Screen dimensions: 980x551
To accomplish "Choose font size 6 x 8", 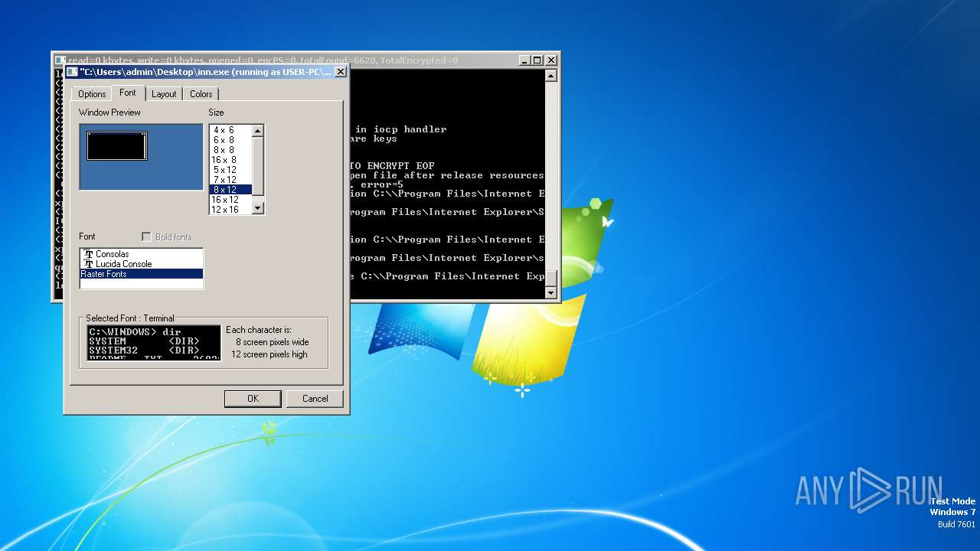I will pos(230,140).
